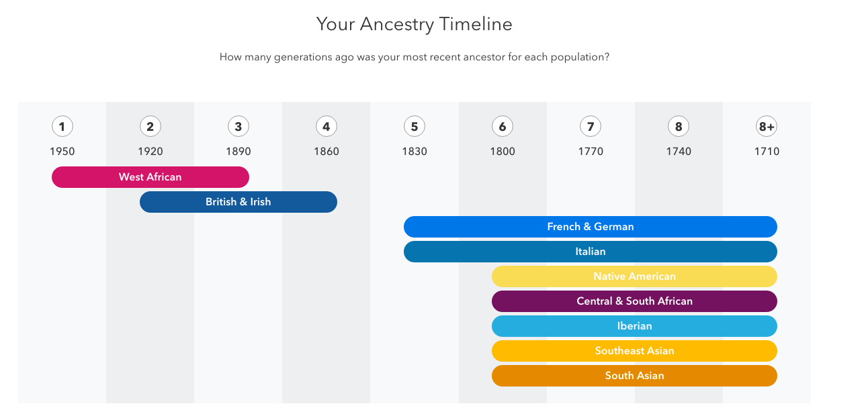Click the generation 7 circle marker

pyautogui.click(x=590, y=126)
